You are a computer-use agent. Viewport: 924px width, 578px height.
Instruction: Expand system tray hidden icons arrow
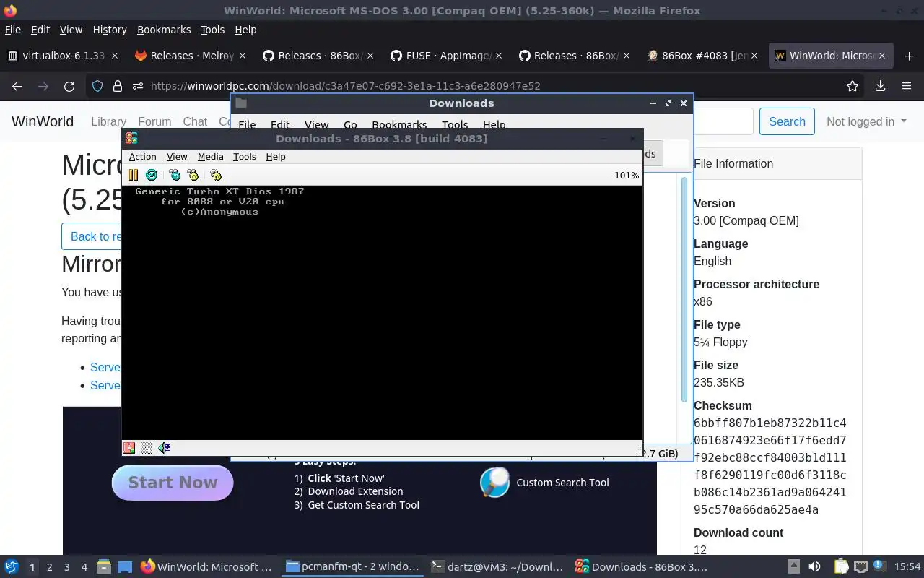794,567
